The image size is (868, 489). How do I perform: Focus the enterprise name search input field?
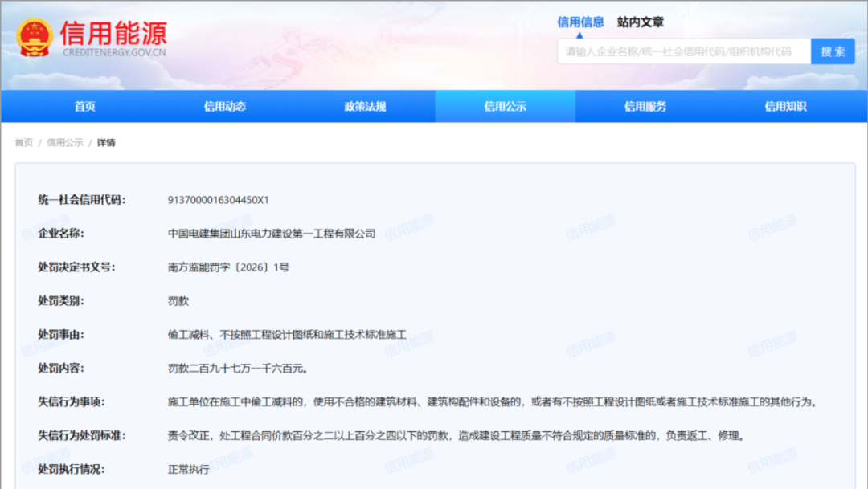[x=684, y=51]
